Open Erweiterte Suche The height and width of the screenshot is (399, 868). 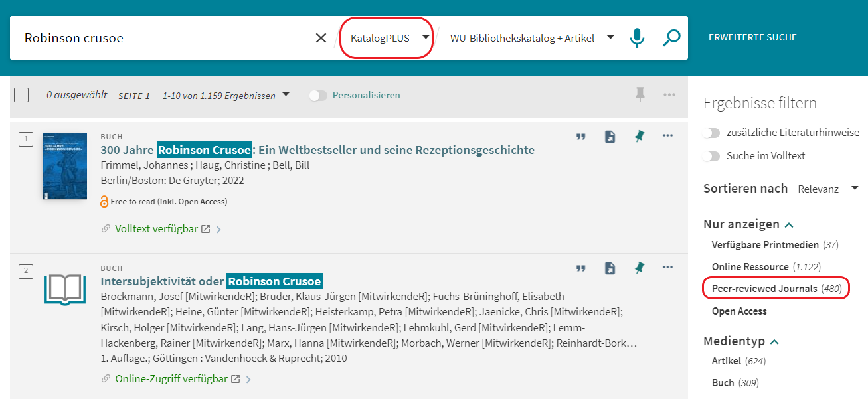tap(752, 37)
